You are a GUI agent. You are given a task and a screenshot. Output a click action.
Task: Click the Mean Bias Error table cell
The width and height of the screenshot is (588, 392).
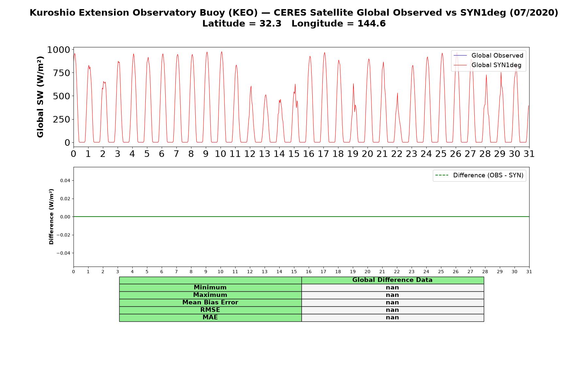[210, 302]
